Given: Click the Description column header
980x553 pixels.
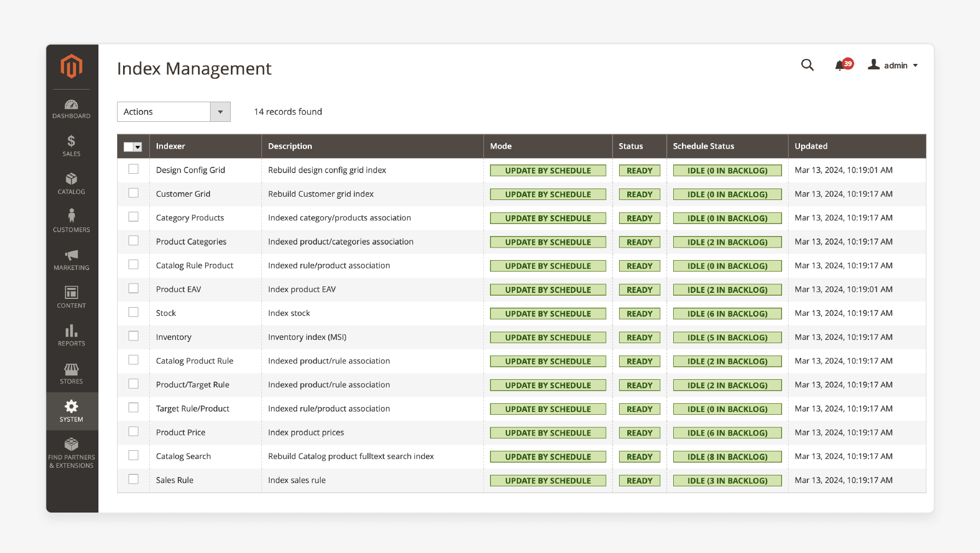Looking at the screenshot, I should tap(290, 146).
